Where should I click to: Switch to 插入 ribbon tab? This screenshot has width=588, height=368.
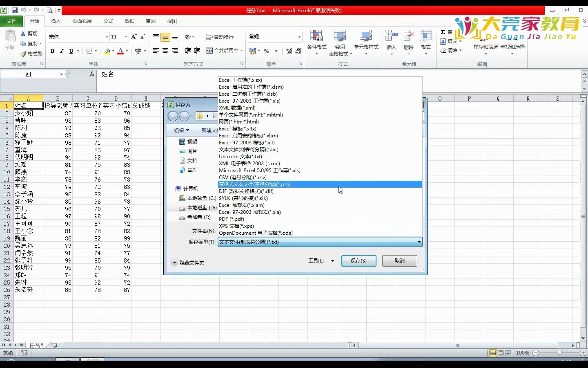(x=56, y=21)
